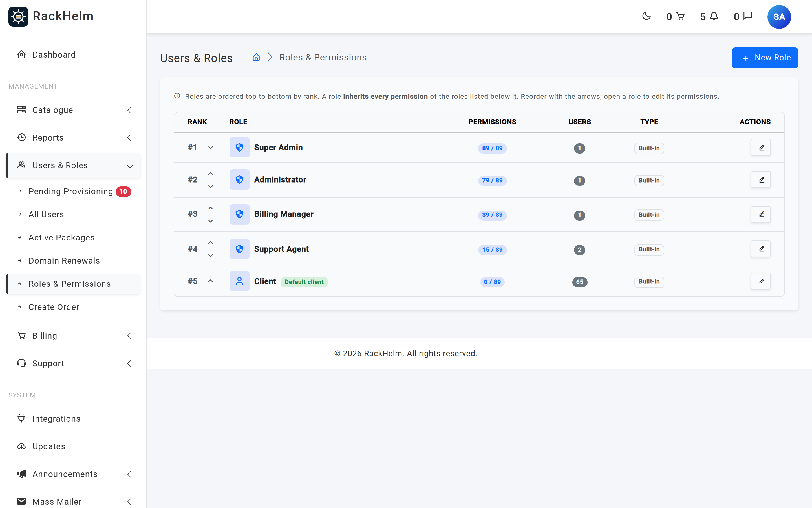Go to Pending Provisioning

tap(73, 192)
